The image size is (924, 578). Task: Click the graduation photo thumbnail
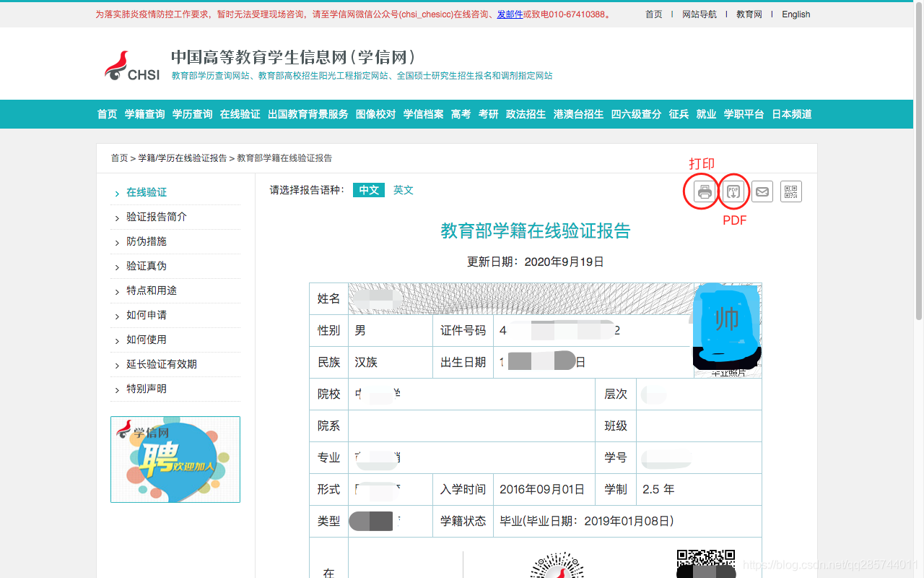[x=728, y=330]
